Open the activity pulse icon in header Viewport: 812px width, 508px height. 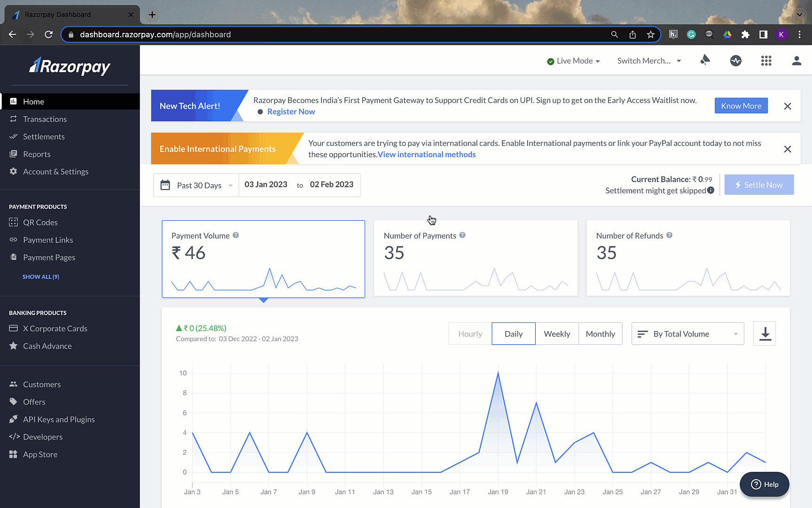736,61
